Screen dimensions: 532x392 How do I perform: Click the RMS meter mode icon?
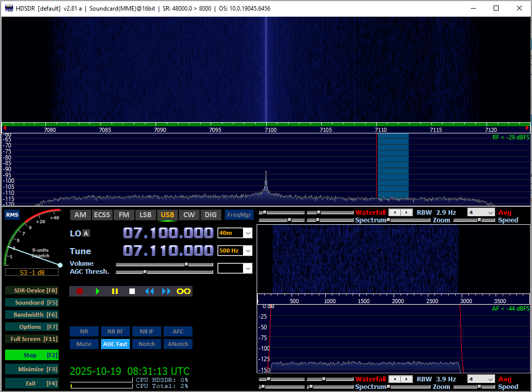point(12,215)
